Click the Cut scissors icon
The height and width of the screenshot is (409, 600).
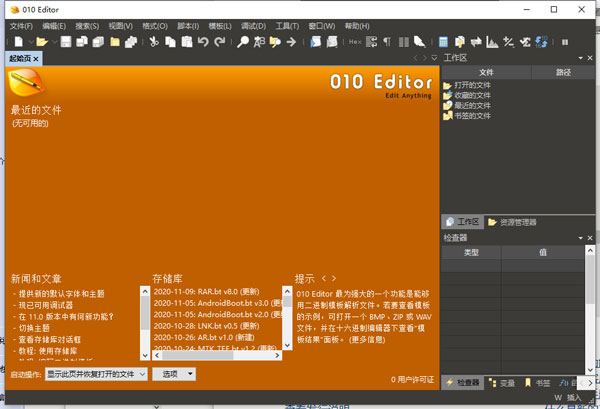[154, 42]
